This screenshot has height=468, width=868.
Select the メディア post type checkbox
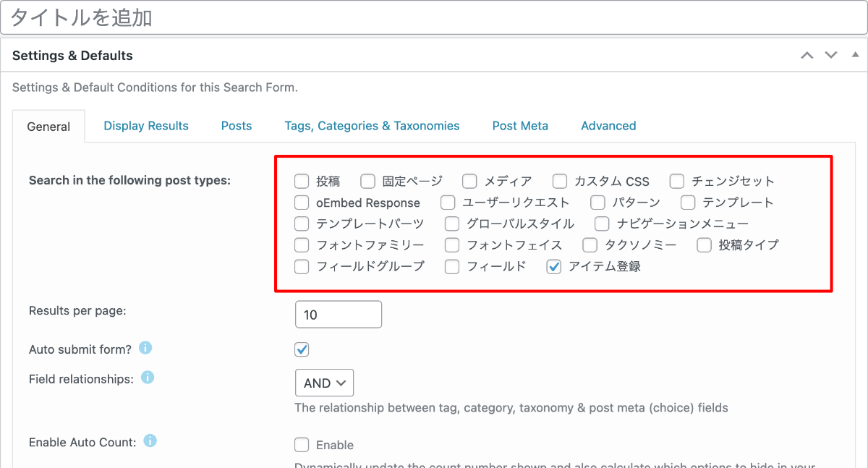pyautogui.click(x=470, y=182)
